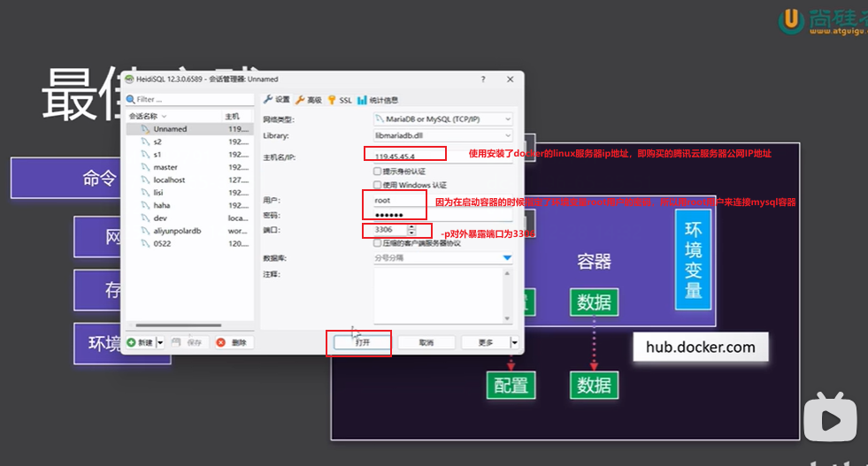The width and height of the screenshot is (868, 466).
Task: Click the dolphin icon beside session dev
Action: 146,218
